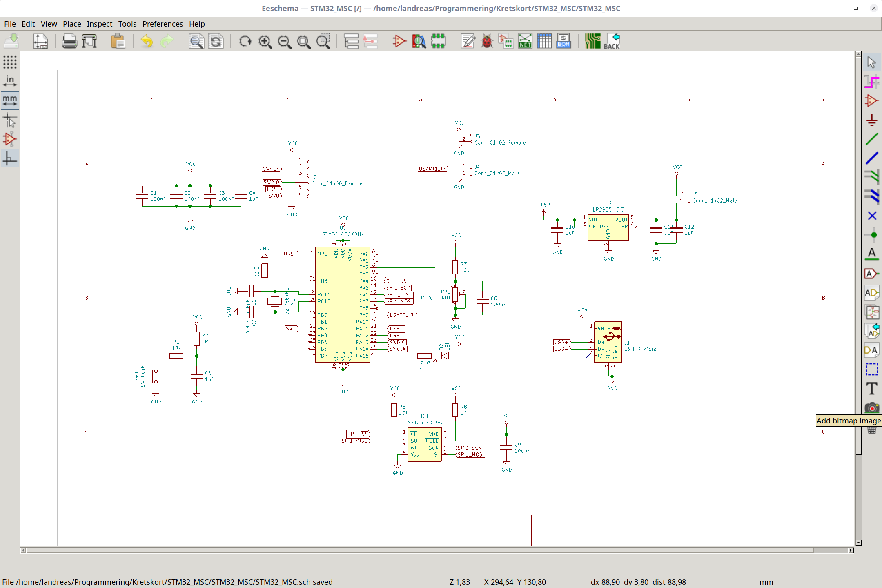The width and height of the screenshot is (882, 588).
Task: Open find in schematic
Action: (196, 41)
